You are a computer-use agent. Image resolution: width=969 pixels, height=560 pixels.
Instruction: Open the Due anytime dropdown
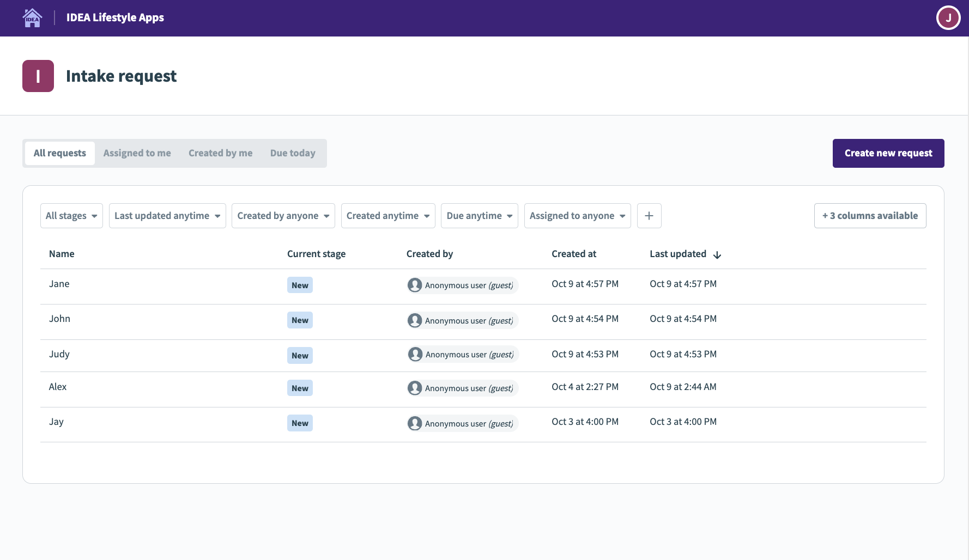point(479,216)
